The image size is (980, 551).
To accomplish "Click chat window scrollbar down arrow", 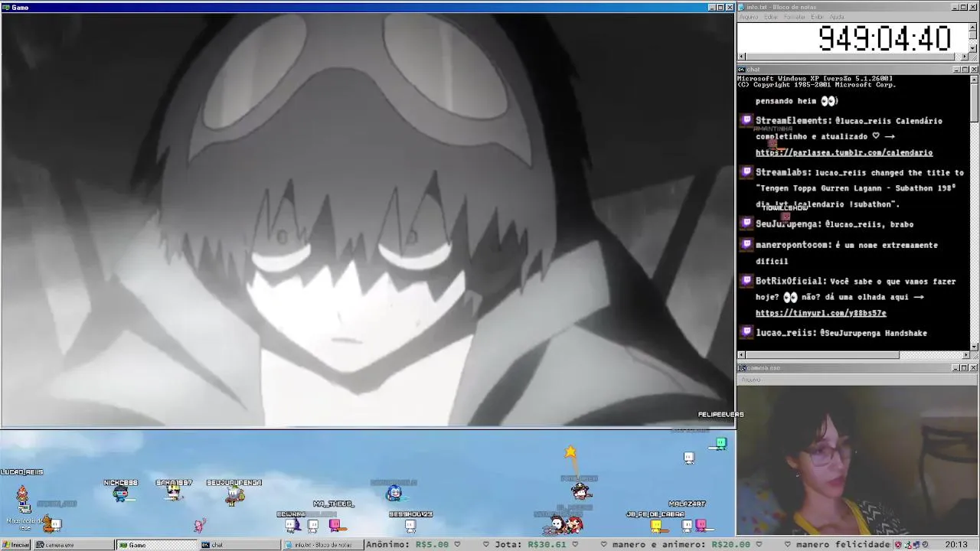I will pyautogui.click(x=974, y=346).
